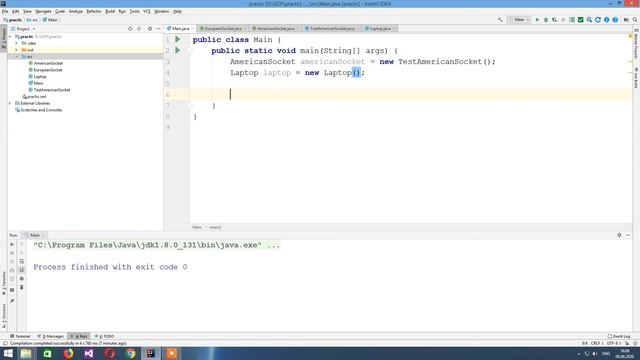Screen dimensions: 640x360
Task: Toggle soft-wrap in Run console
Action: coord(22,261)
